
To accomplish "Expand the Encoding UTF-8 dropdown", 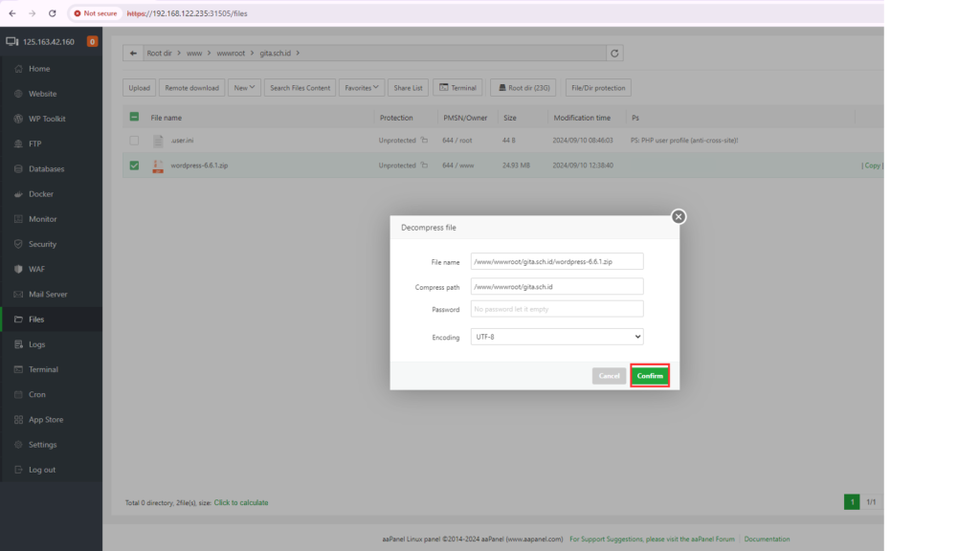I will coord(557,337).
